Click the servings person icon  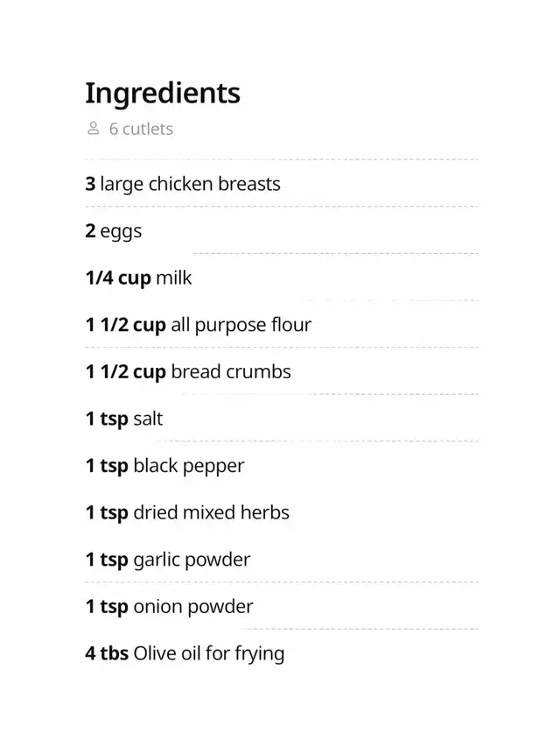coord(94,129)
